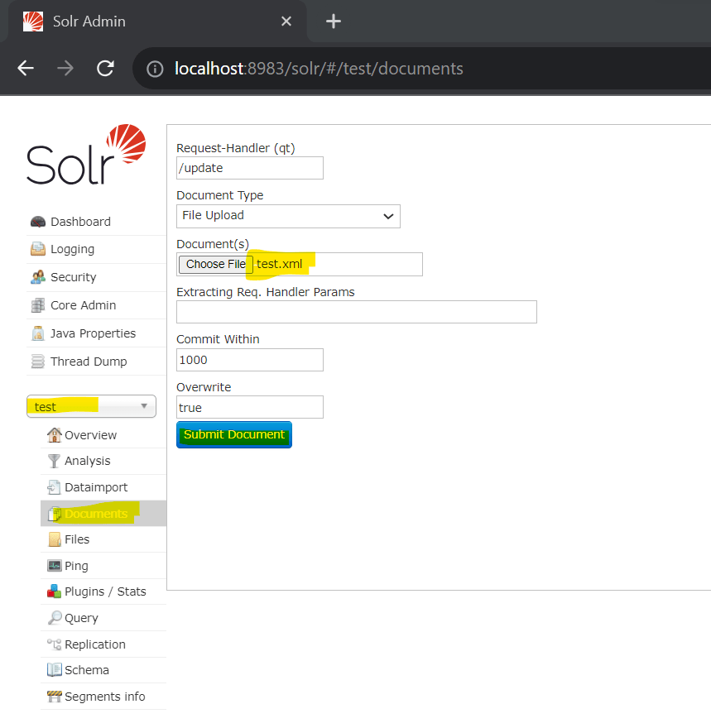Image resolution: width=711 pixels, height=728 pixels.
Task: Open the Core Admin page
Action: tap(83, 305)
